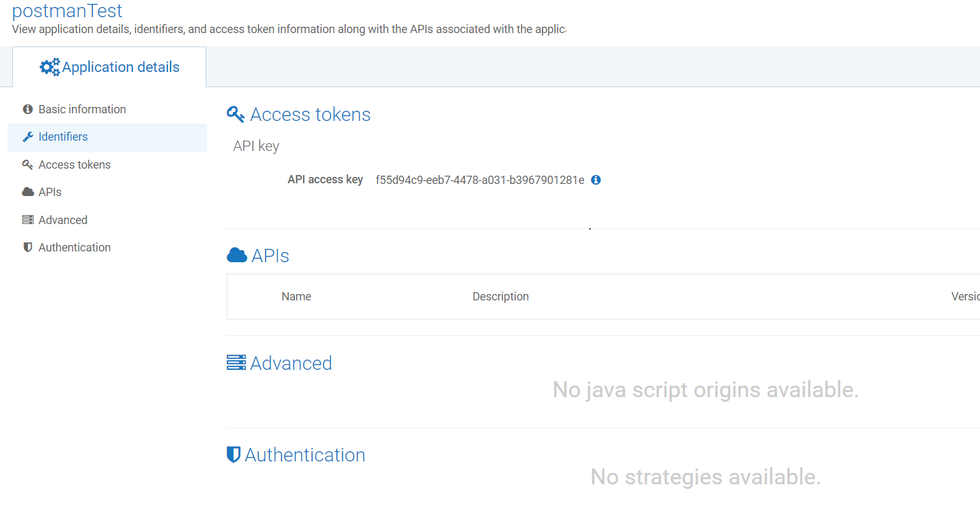Click the gears icon on Application details tab
980x506 pixels.
(50, 67)
